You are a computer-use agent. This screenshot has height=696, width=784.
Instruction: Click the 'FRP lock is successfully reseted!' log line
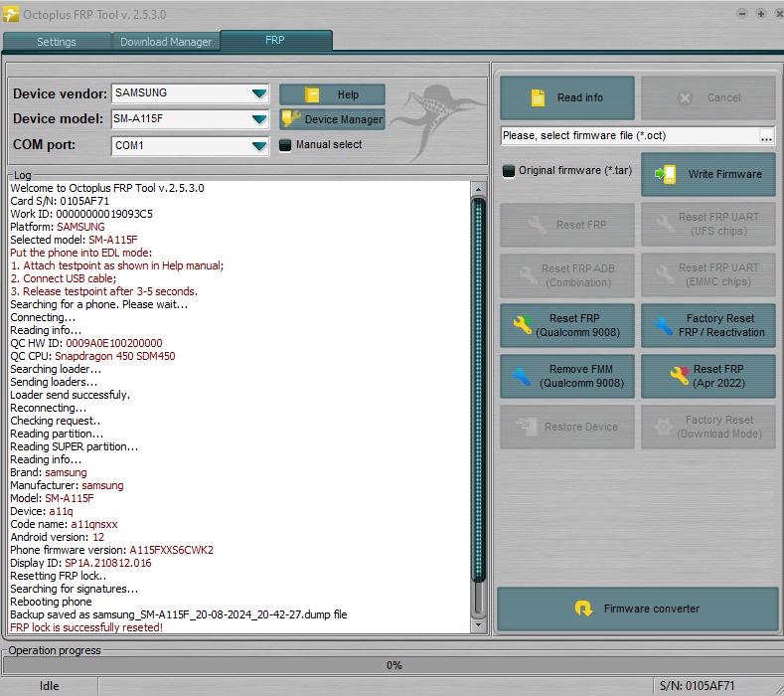click(86, 627)
